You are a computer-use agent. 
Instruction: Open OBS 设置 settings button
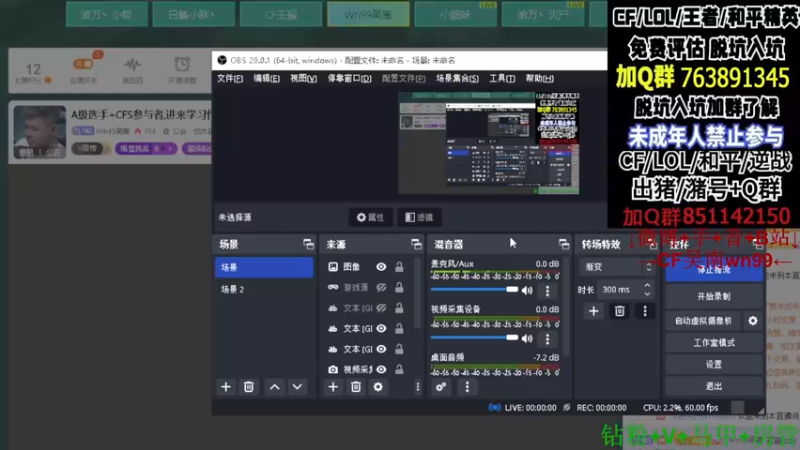point(714,364)
